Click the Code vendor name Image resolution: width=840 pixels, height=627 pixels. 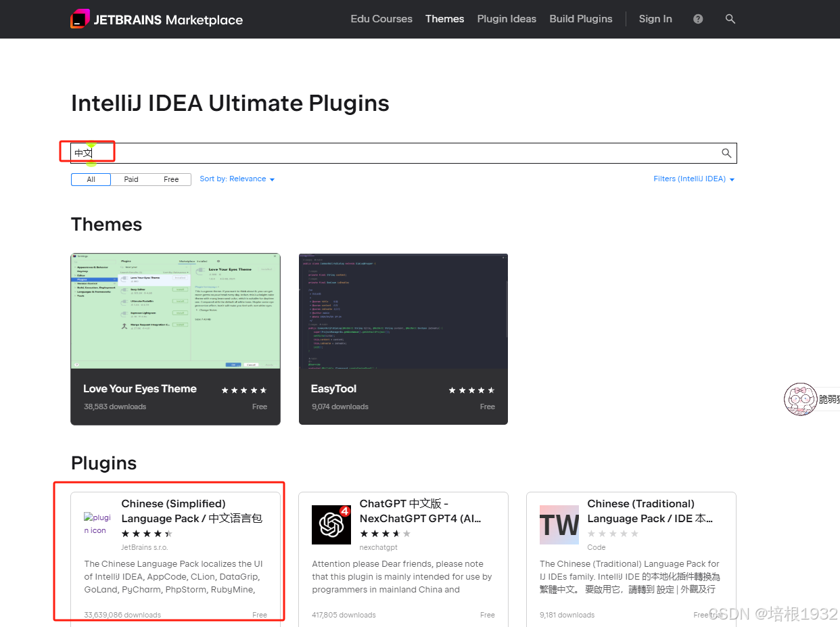click(x=597, y=547)
